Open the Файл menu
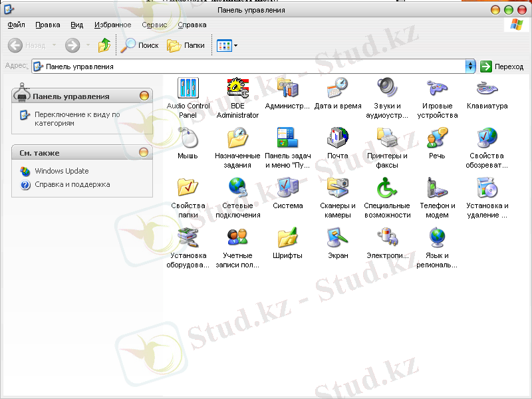This screenshot has height=399, width=532. pos(16,25)
